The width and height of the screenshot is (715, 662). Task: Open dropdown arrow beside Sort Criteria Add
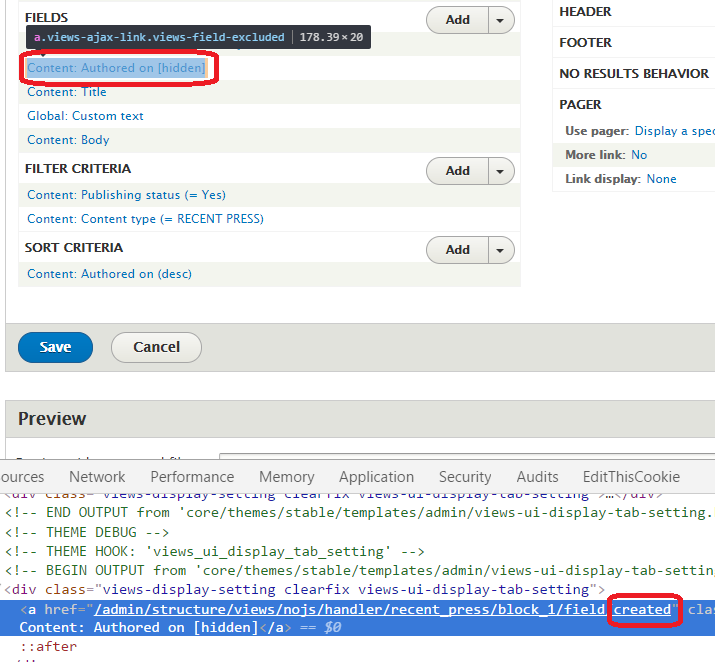tap(501, 250)
